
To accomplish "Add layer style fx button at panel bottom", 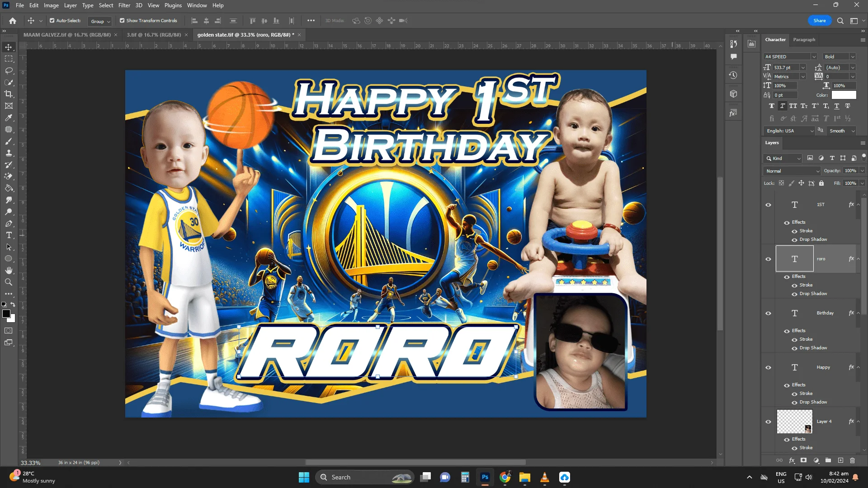I will [792, 460].
